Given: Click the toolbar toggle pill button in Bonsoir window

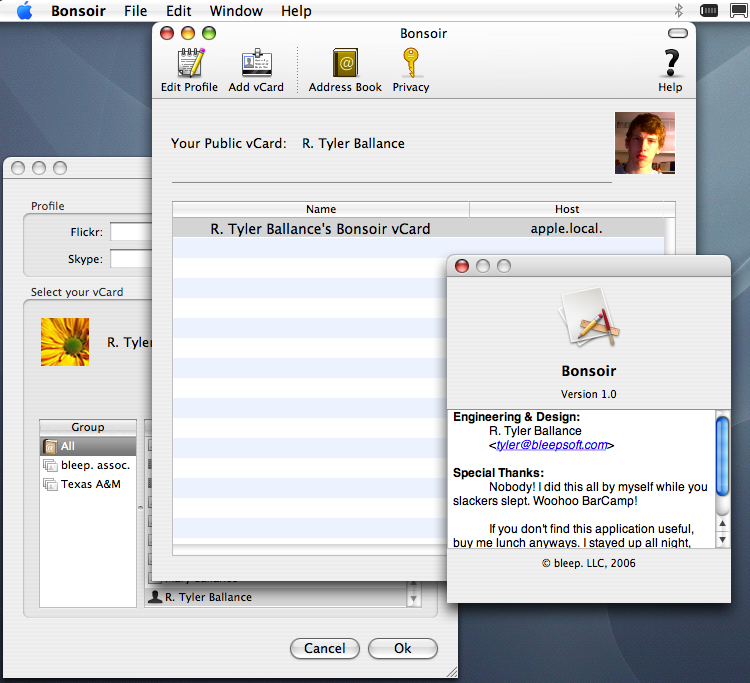Looking at the screenshot, I should click(677, 33).
